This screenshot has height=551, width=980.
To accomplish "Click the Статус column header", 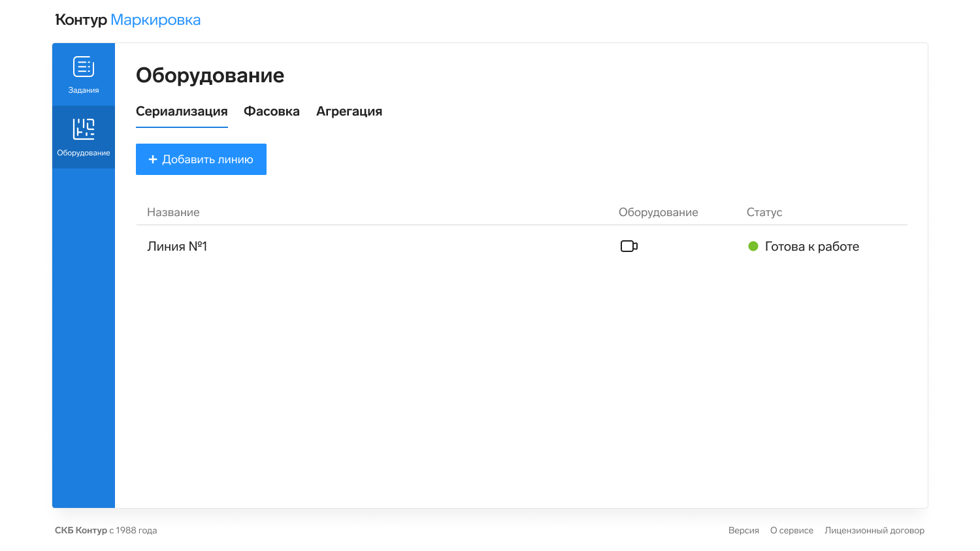I will pyautogui.click(x=764, y=212).
